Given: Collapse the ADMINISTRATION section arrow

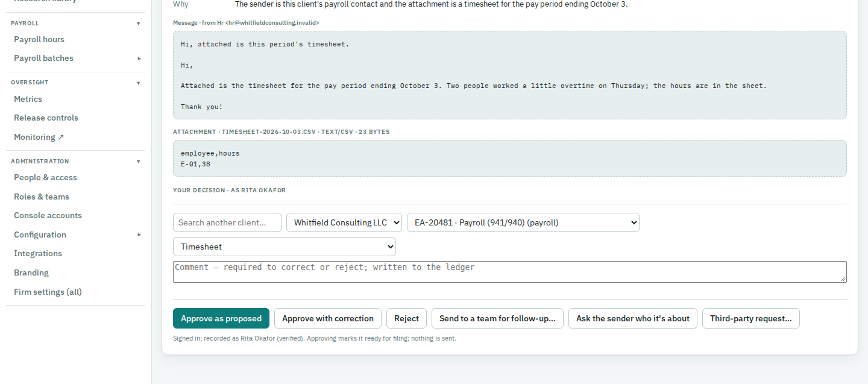Looking at the screenshot, I should click(138, 162).
